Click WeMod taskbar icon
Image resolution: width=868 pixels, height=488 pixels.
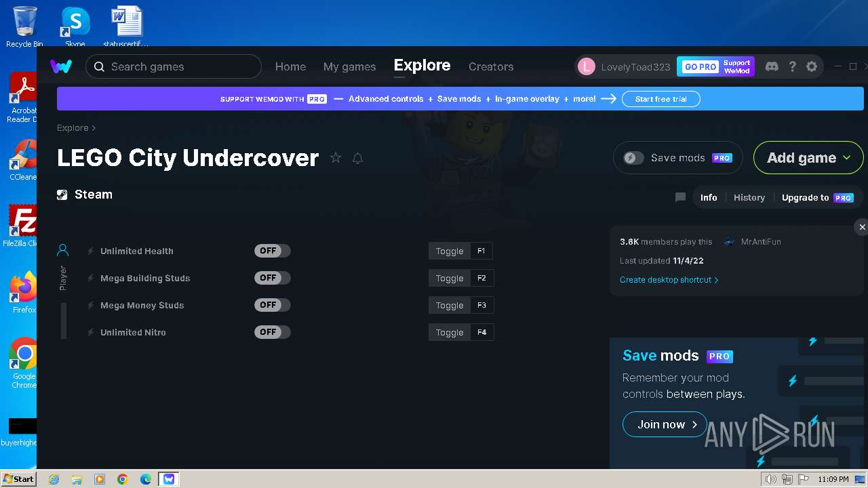pos(168,479)
